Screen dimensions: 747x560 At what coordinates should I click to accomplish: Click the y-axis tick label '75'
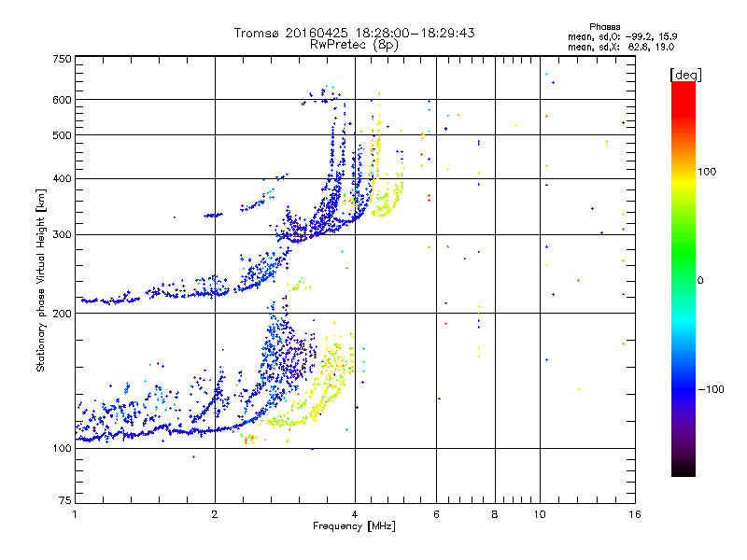click(65, 500)
